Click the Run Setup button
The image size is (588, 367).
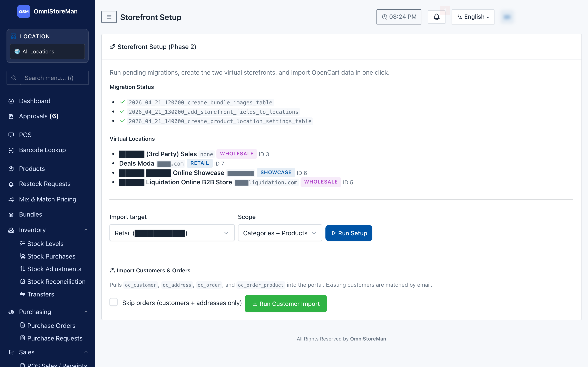coord(349,233)
